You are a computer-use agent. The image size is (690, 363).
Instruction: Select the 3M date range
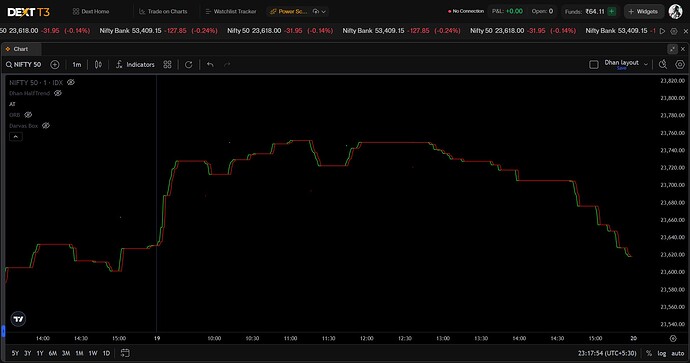point(66,353)
